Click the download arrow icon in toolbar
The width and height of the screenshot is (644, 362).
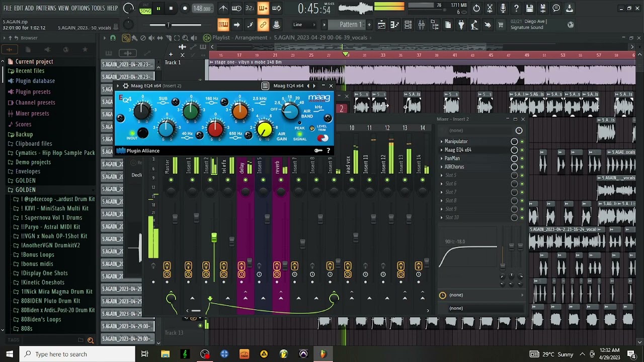pyautogui.click(x=570, y=8)
